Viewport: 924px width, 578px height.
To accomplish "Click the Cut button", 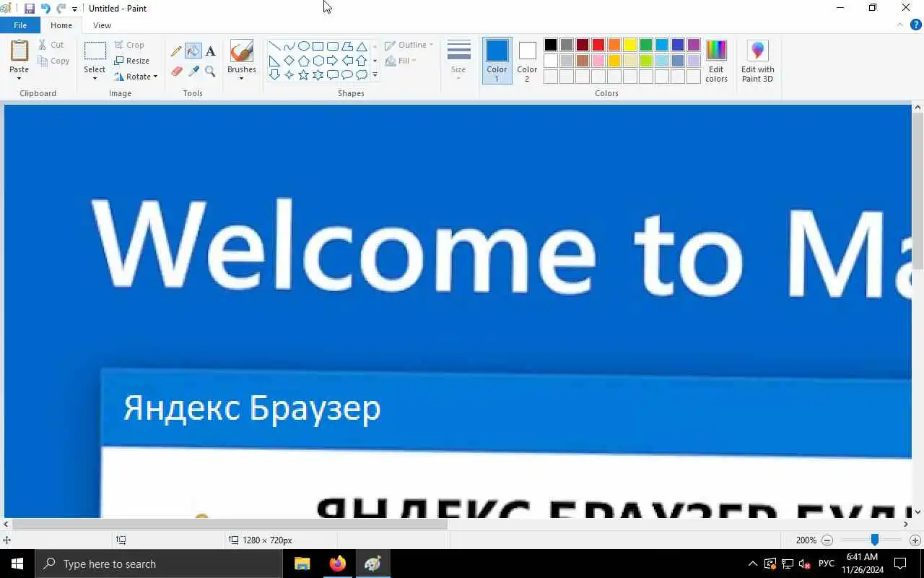I will pos(51,45).
